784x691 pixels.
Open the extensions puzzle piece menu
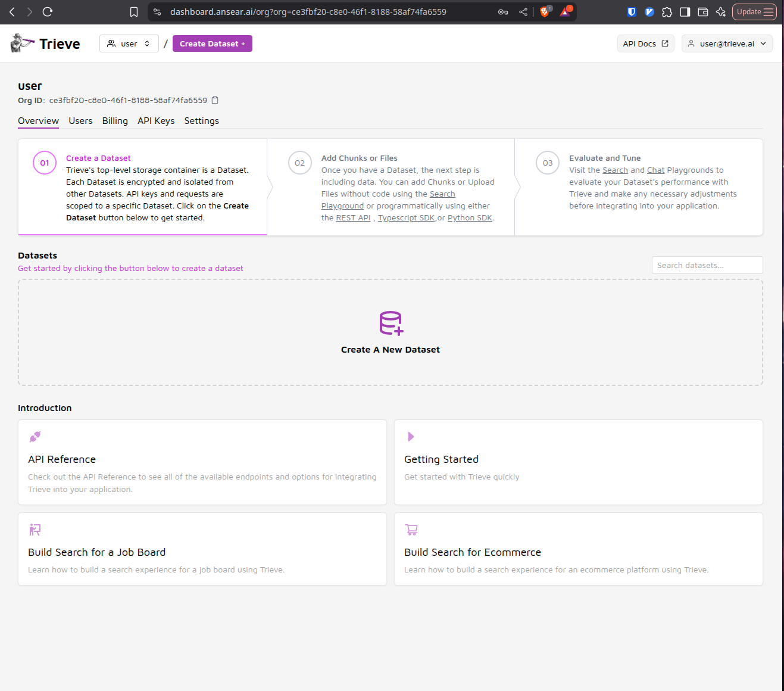[x=667, y=12]
